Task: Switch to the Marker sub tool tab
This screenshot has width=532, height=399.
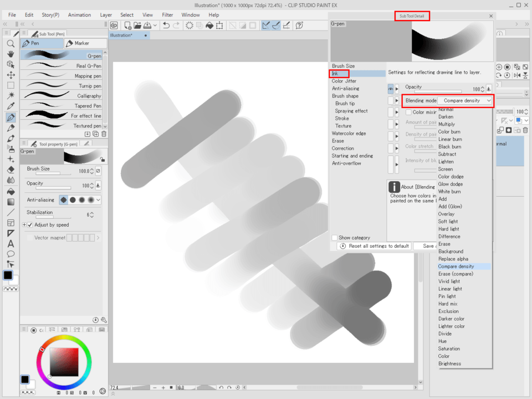Action: [x=86, y=43]
